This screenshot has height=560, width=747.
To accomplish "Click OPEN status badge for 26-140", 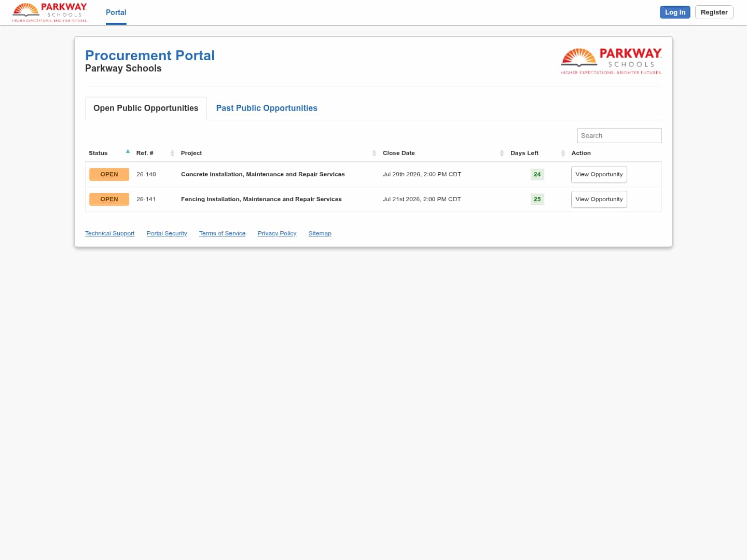I will pos(109,174).
